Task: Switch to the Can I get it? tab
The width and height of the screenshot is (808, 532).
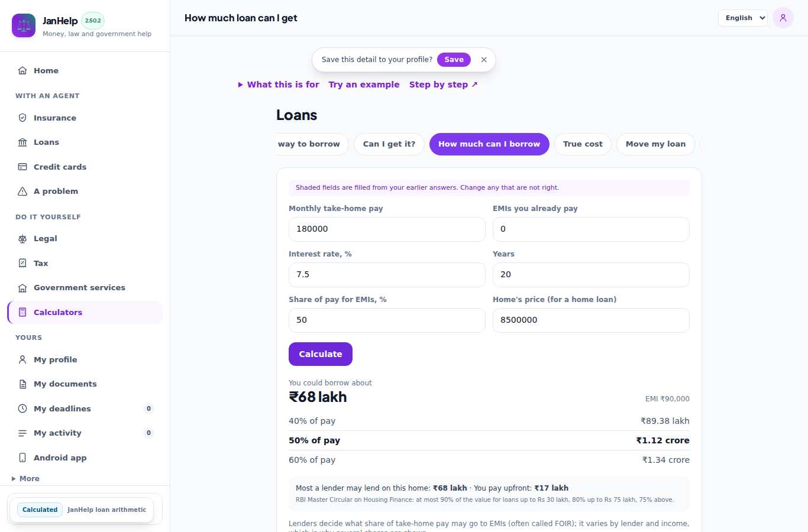Action: (x=389, y=144)
